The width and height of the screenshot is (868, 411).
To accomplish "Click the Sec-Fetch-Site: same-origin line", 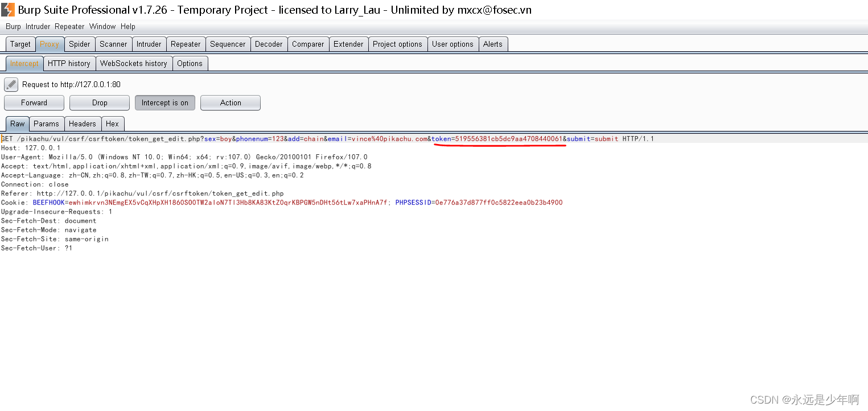I will [55, 239].
